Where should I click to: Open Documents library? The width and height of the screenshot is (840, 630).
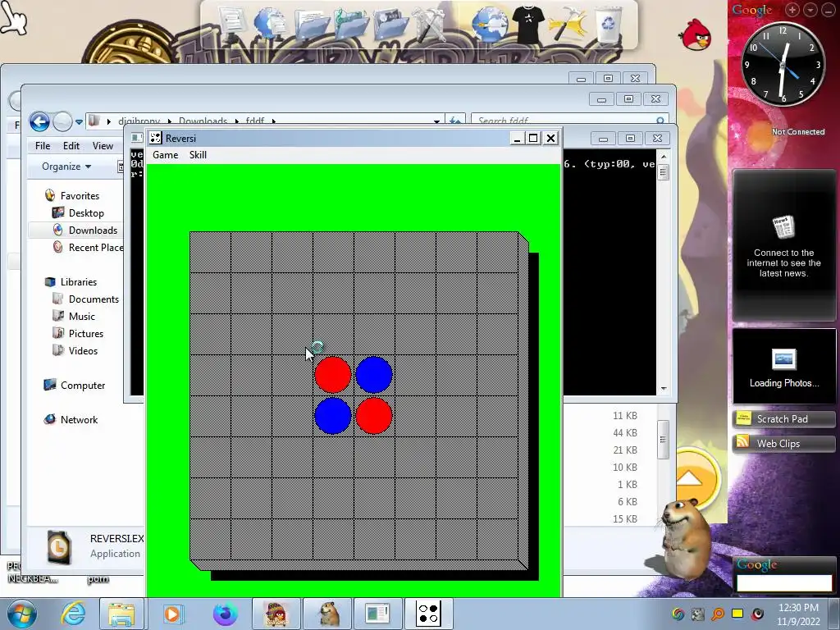pyautogui.click(x=94, y=299)
